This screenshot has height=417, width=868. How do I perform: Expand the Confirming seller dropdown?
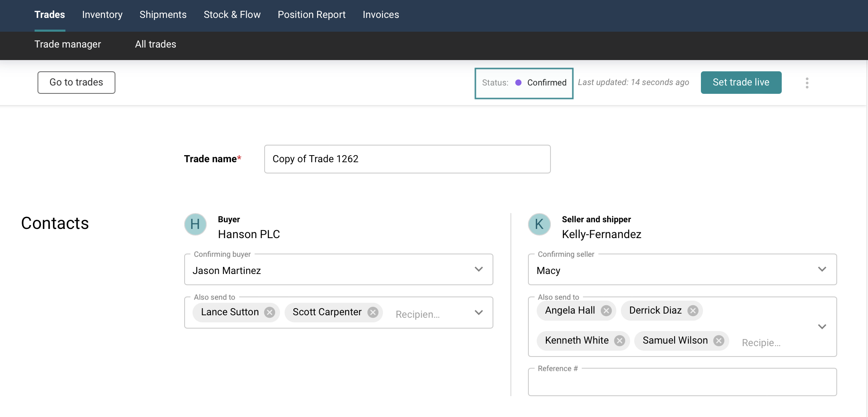[822, 269]
